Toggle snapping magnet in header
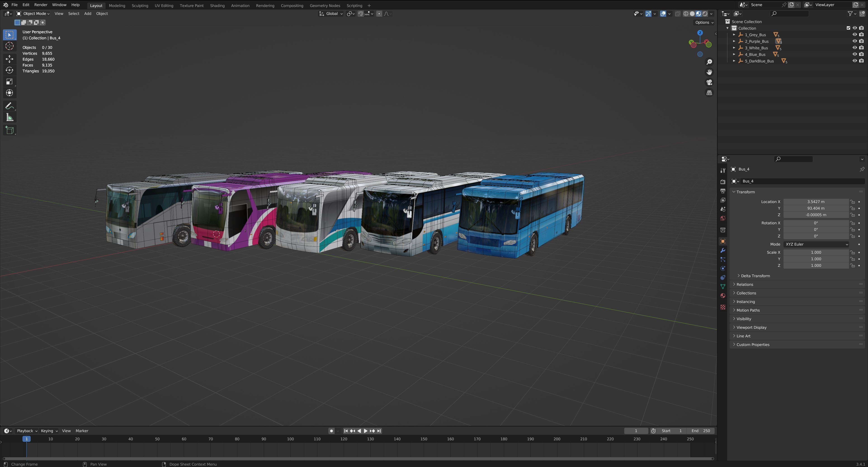Viewport: 868px width, 467px height. point(361,14)
